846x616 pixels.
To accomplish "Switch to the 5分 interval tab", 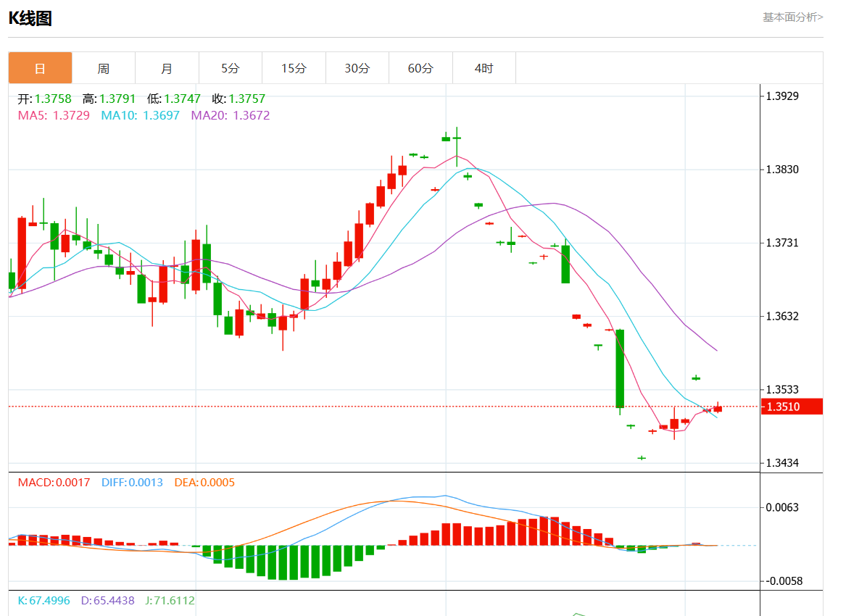I will pyautogui.click(x=230, y=68).
